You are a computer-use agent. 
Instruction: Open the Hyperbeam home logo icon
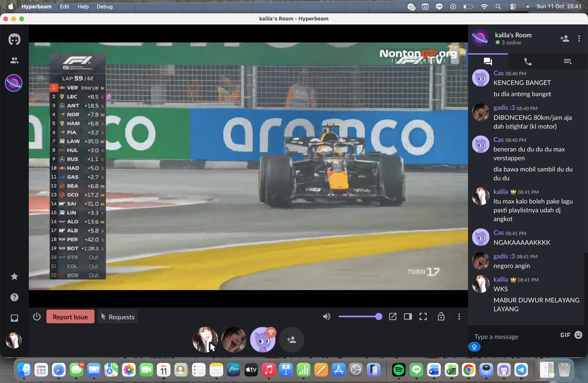point(14,39)
